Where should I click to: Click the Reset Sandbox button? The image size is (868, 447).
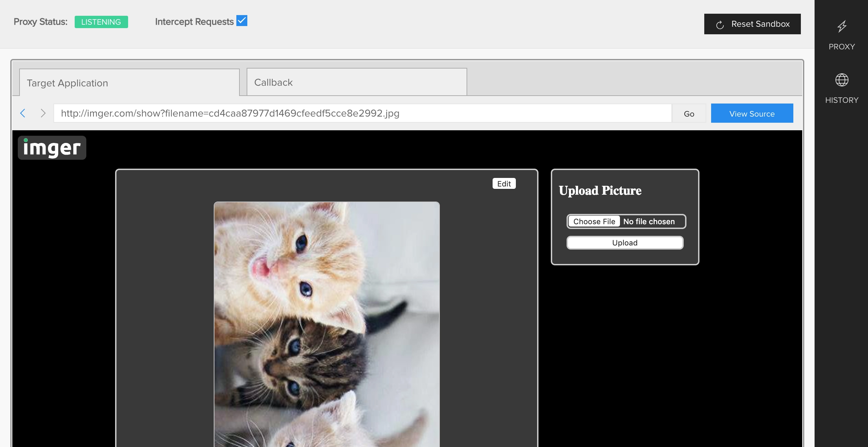point(752,24)
